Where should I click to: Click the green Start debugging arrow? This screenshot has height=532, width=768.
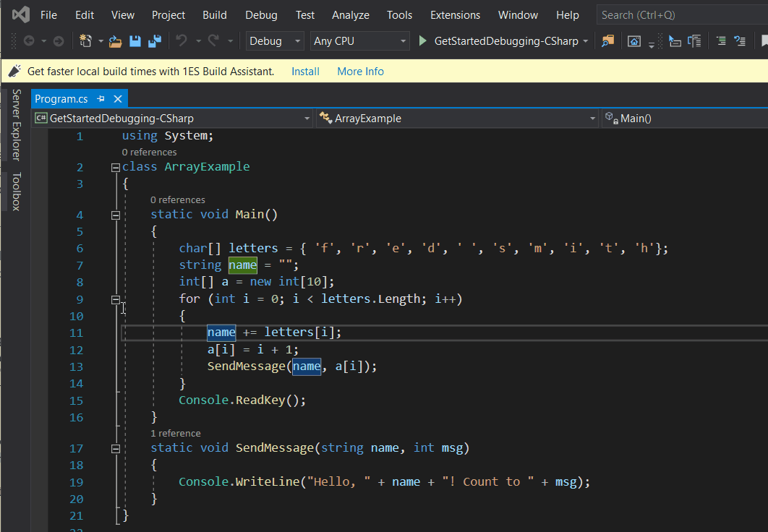(423, 41)
